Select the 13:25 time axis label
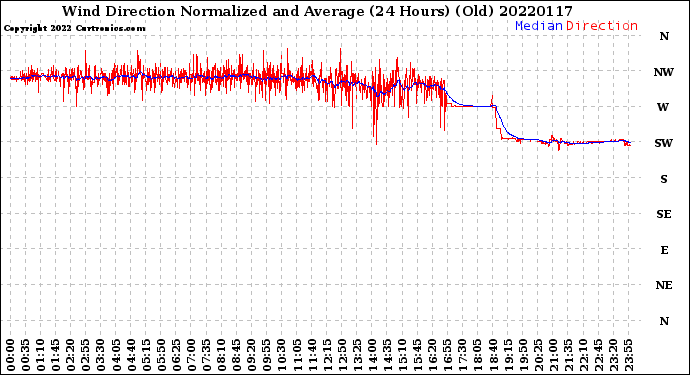The height and width of the screenshot is (375, 690). point(357,355)
